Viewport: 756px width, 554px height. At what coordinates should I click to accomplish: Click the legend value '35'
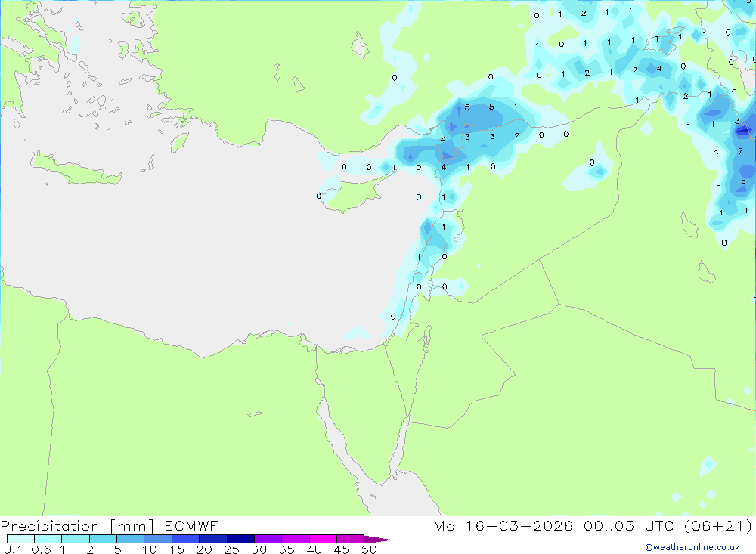pos(287,549)
